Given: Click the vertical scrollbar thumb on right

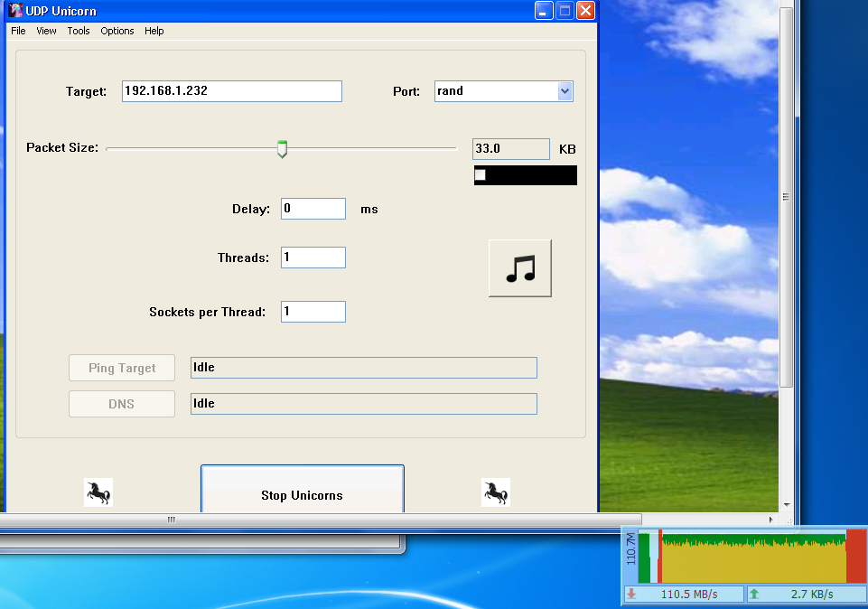Looking at the screenshot, I should tap(786, 197).
